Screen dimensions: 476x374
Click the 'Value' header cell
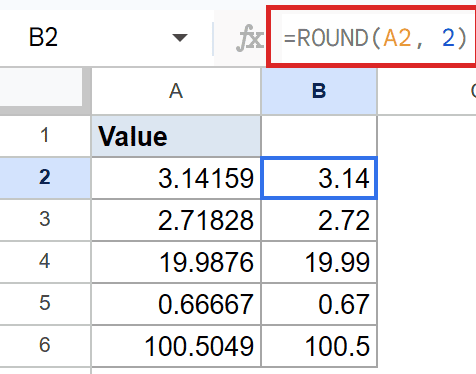[x=176, y=136]
